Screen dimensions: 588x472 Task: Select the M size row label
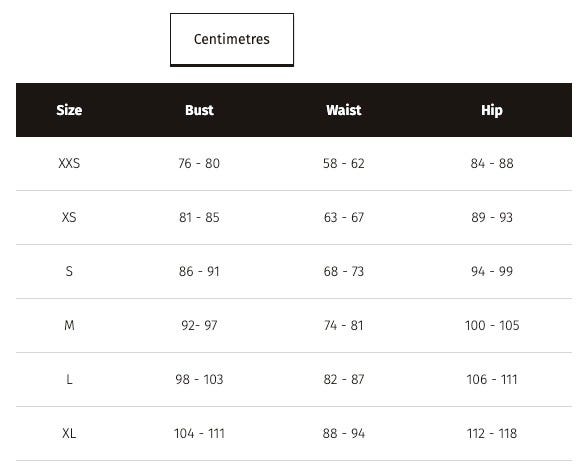pos(69,325)
